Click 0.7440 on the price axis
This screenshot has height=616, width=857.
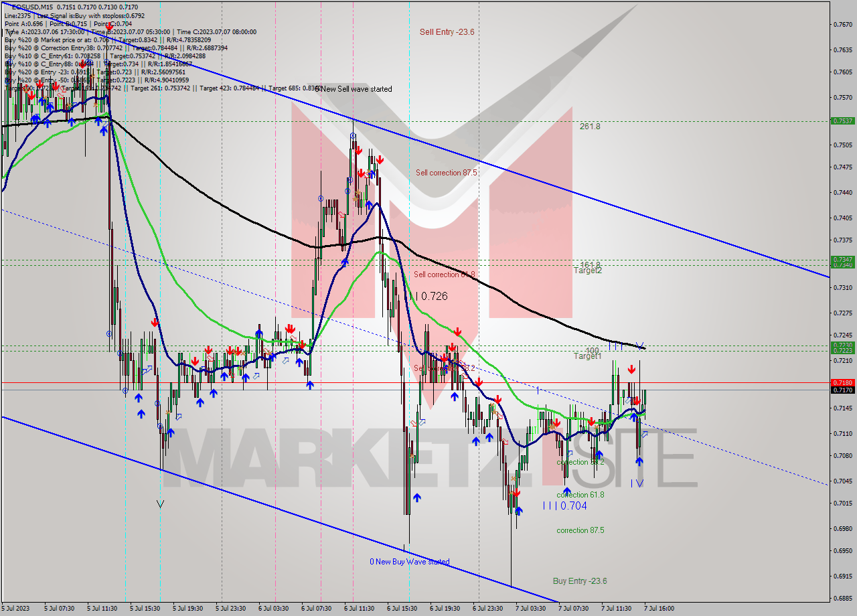coord(842,191)
